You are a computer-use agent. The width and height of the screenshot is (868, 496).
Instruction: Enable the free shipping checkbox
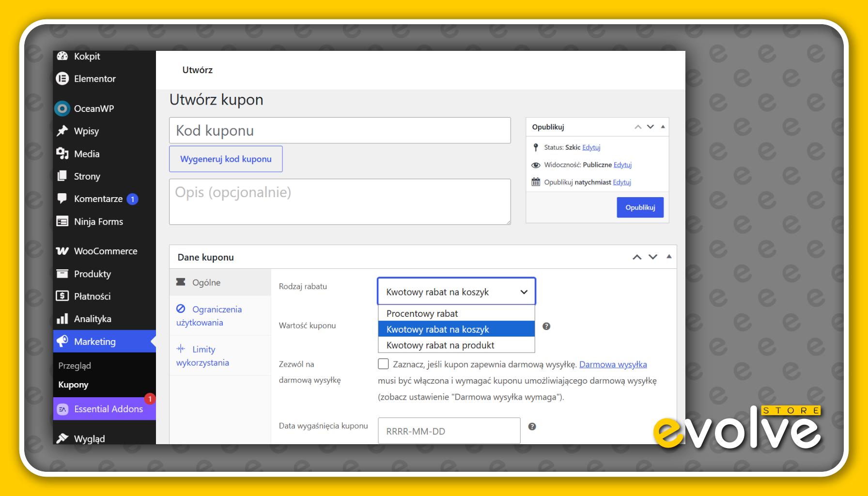point(383,364)
